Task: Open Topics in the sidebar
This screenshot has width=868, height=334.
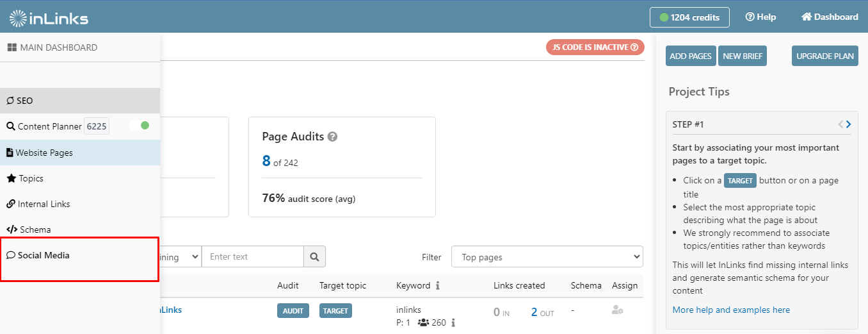Action: click(80, 178)
